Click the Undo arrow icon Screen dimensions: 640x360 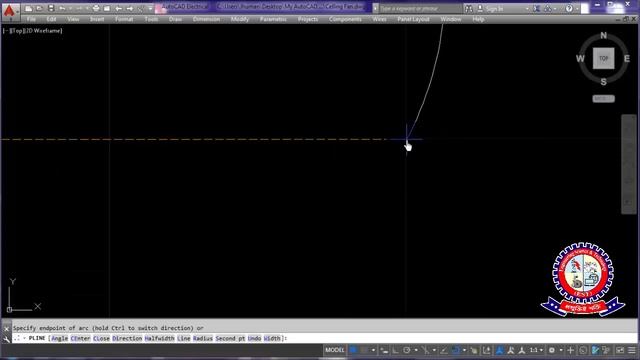click(62, 8)
